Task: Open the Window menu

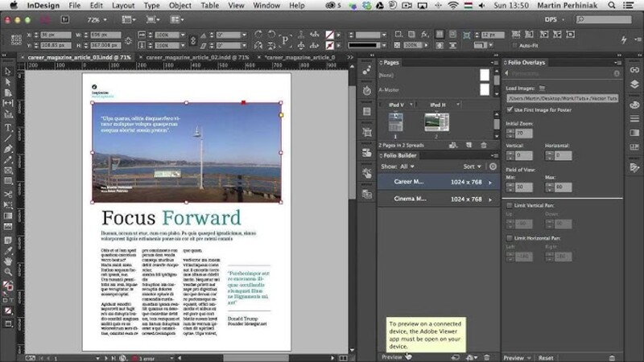Action: click(266, 6)
